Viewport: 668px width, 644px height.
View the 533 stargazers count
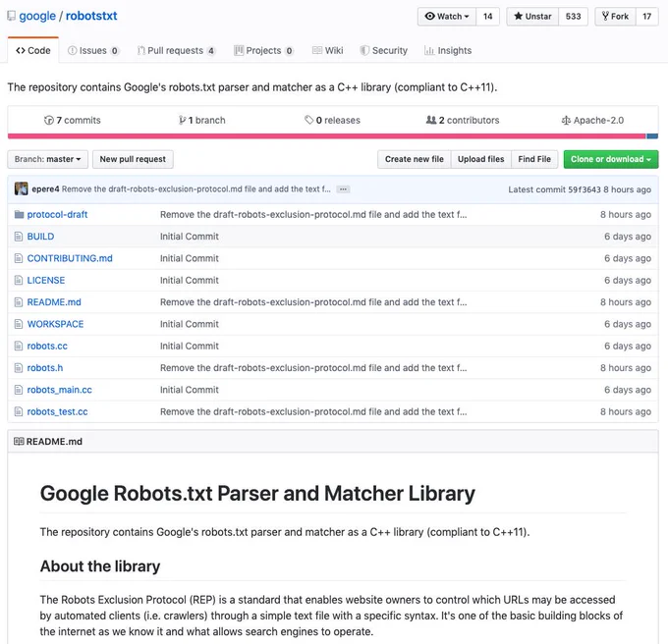coord(573,16)
